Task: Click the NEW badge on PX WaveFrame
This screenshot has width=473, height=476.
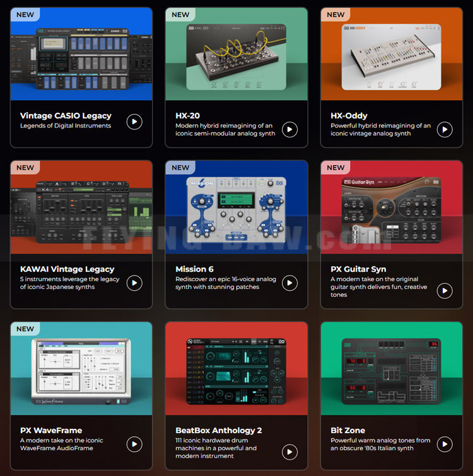Action: (25, 328)
